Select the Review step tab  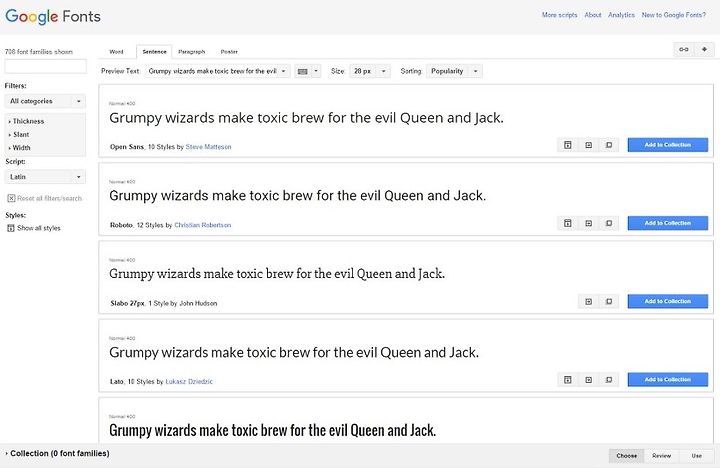662,456
